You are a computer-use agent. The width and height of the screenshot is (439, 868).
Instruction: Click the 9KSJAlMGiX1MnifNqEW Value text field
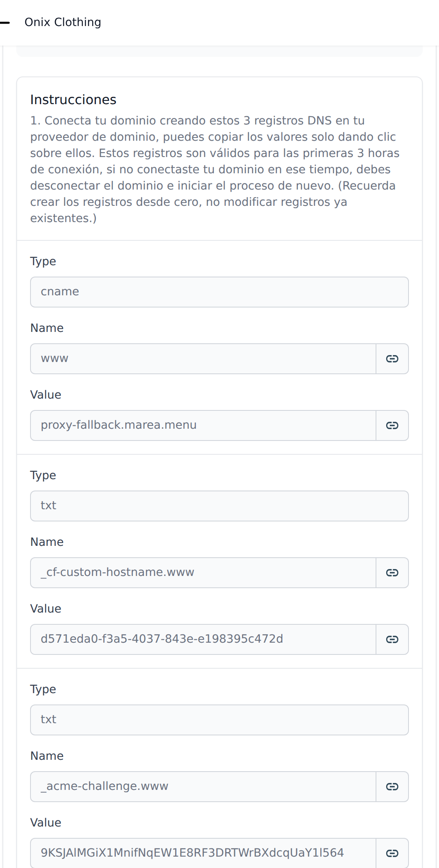coord(203,853)
